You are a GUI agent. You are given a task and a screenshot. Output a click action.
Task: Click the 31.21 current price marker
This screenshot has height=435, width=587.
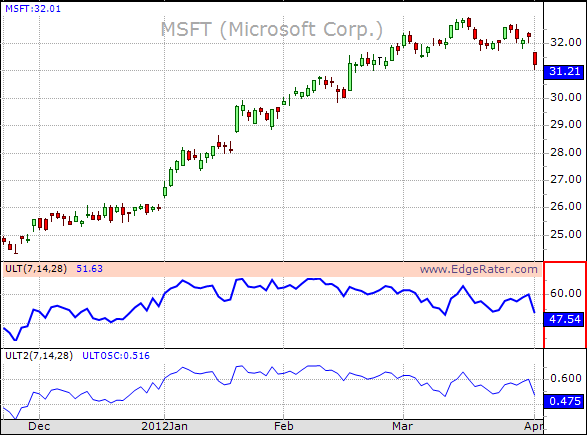click(x=564, y=71)
